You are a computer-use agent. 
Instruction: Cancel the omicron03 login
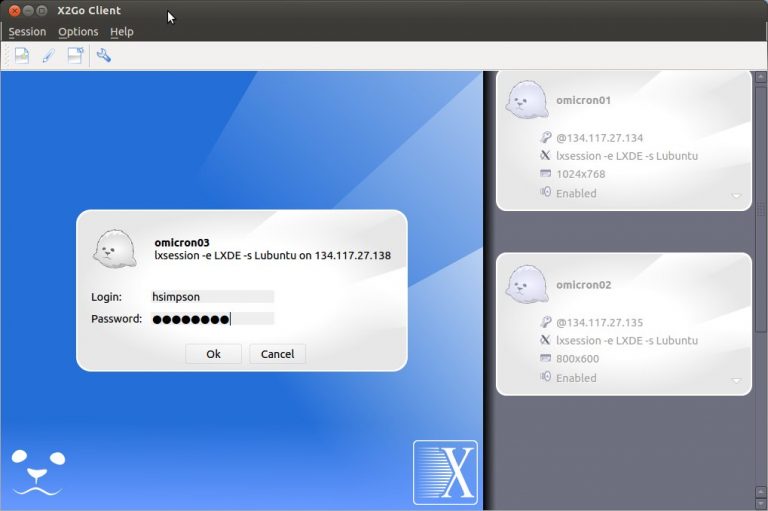tap(277, 354)
